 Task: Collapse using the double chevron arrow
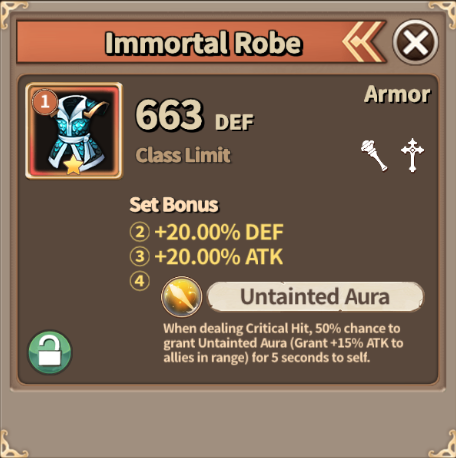click(x=363, y=42)
